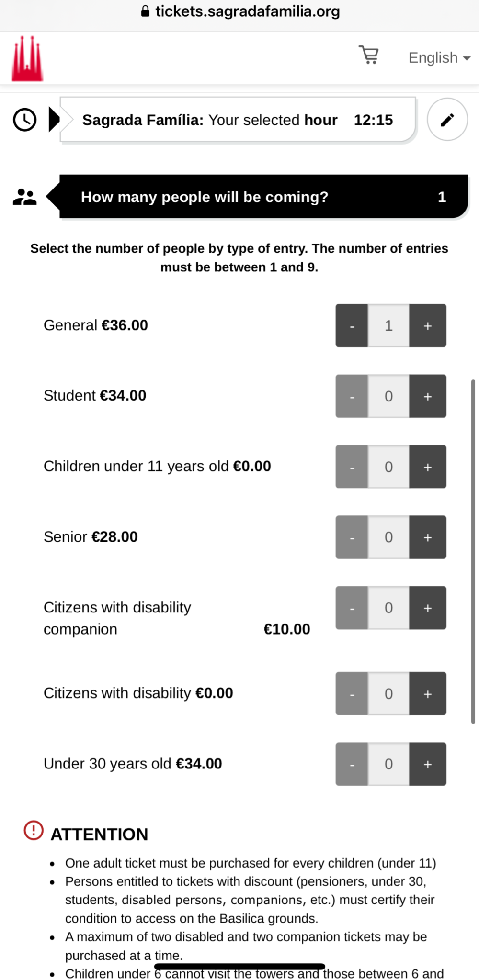Click the people group icon

coord(24,197)
